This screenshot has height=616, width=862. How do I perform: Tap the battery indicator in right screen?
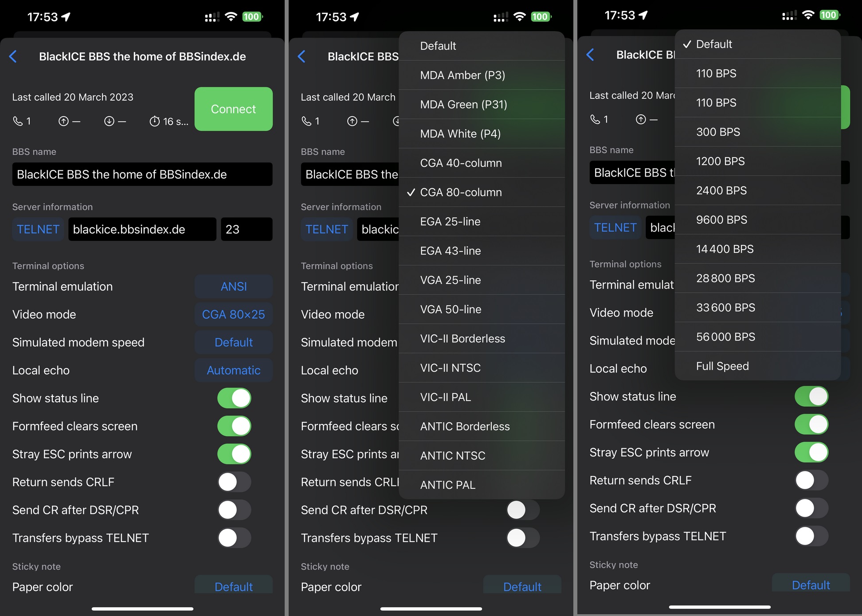pyautogui.click(x=829, y=15)
